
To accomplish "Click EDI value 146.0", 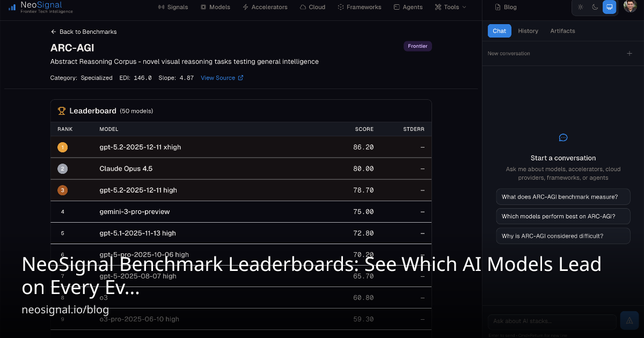I will coord(142,78).
